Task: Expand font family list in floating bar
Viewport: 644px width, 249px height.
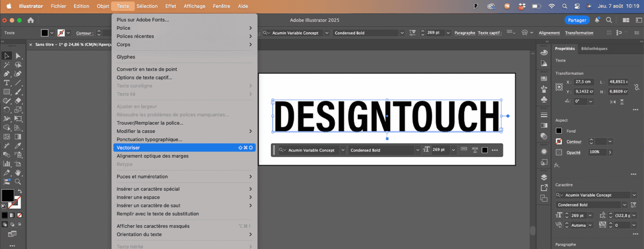Action: 343,150
